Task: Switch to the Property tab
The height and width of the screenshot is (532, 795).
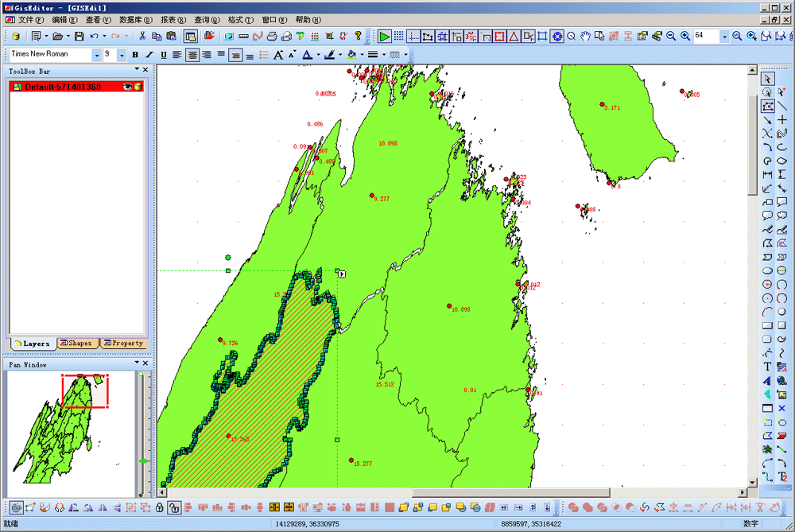Action: 123,344
